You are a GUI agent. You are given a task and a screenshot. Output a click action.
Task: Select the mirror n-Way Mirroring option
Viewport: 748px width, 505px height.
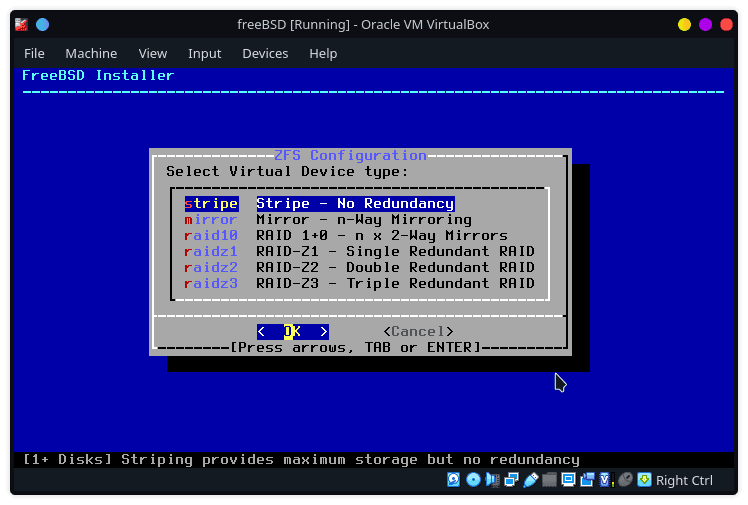click(x=328, y=220)
